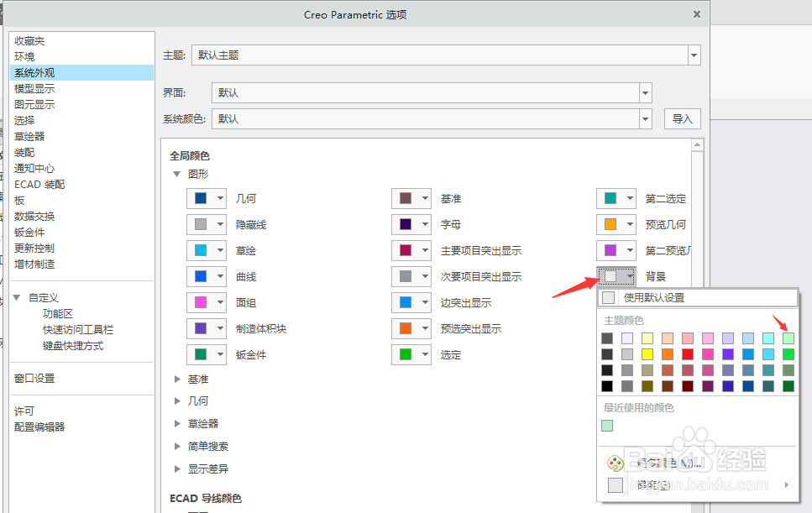The height and width of the screenshot is (513, 812).
Task: Open the 主题 combo box
Action: coord(446,55)
